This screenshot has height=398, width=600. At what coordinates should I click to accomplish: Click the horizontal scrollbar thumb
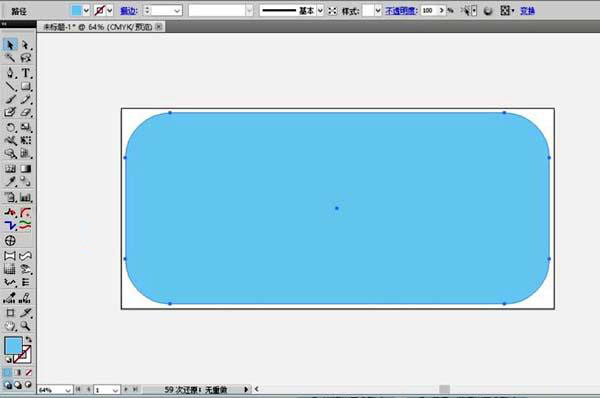[444, 390]
